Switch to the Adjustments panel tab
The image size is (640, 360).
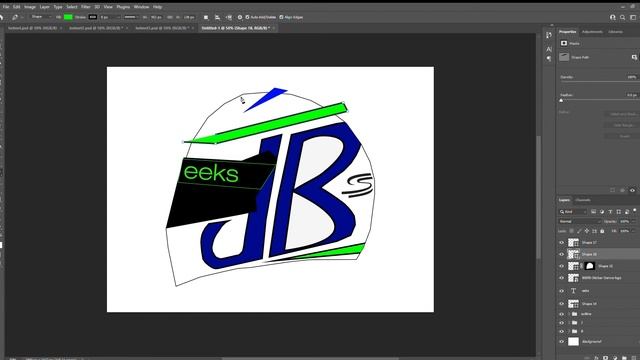(592, 32)
